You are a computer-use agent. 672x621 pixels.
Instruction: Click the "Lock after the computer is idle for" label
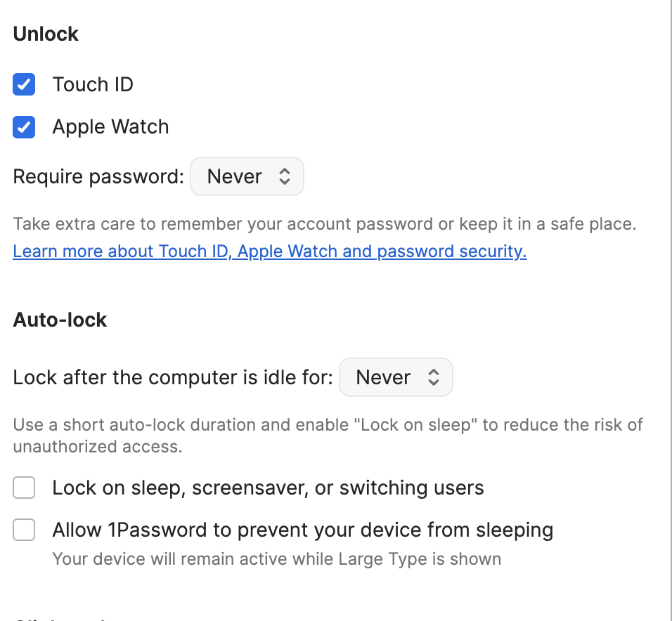click(x=173, y=378)
